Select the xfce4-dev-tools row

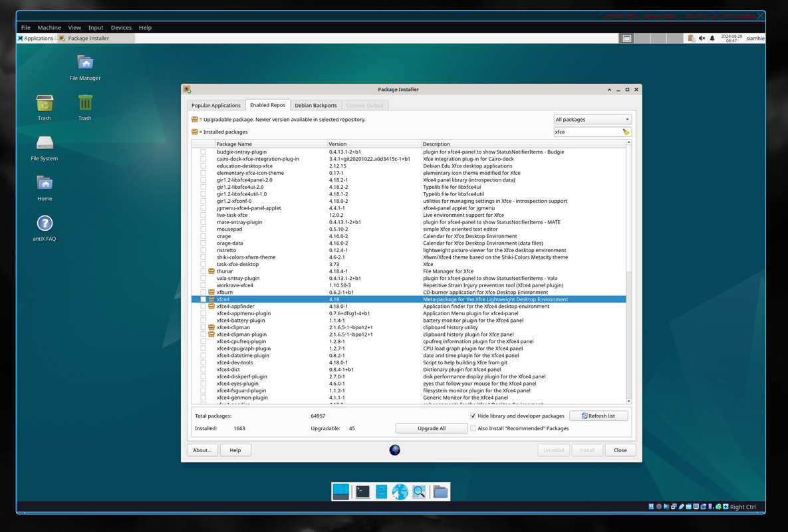click(x=408, y=362)
